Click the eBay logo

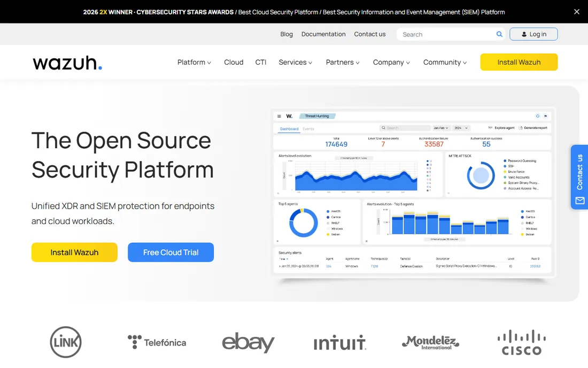pos(248,342)
